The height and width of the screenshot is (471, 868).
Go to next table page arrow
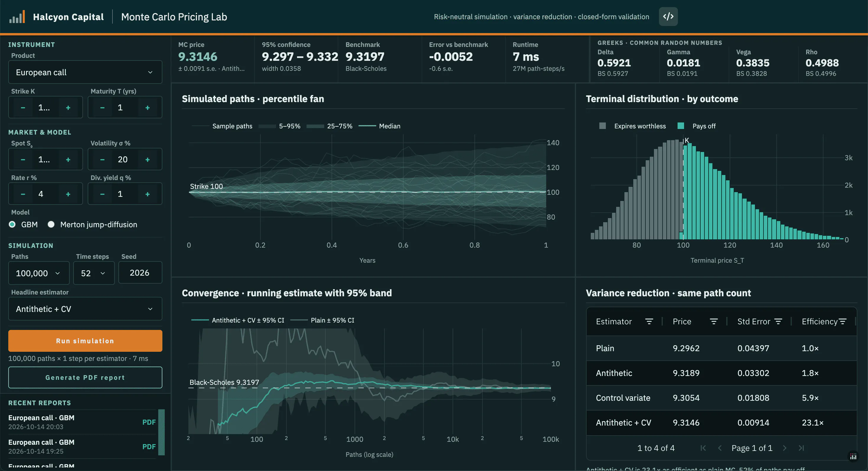(784, 448)
